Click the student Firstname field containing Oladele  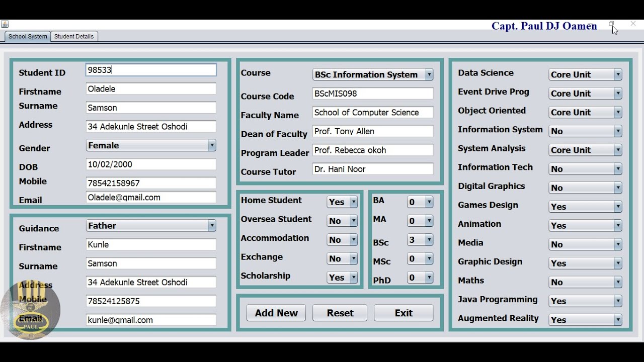pyautogui.click(x=151, y=89)
